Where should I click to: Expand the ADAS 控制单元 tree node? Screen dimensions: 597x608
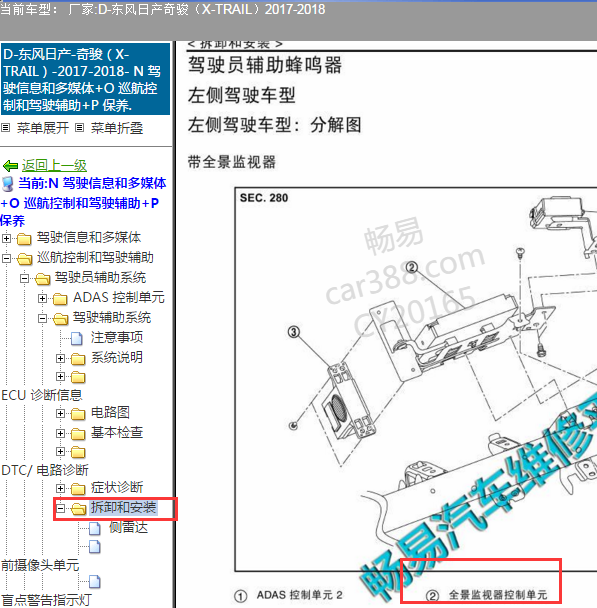click(43, 298)
